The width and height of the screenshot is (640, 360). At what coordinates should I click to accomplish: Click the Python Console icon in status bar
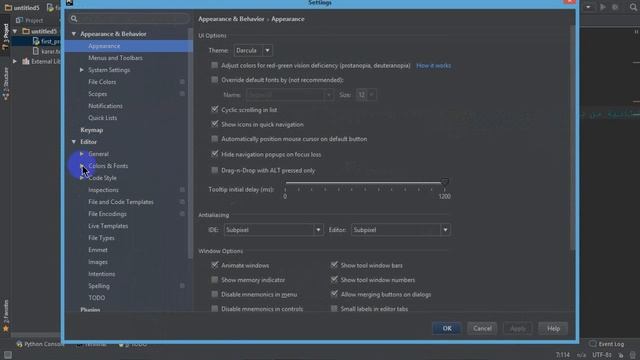point(19,344)
